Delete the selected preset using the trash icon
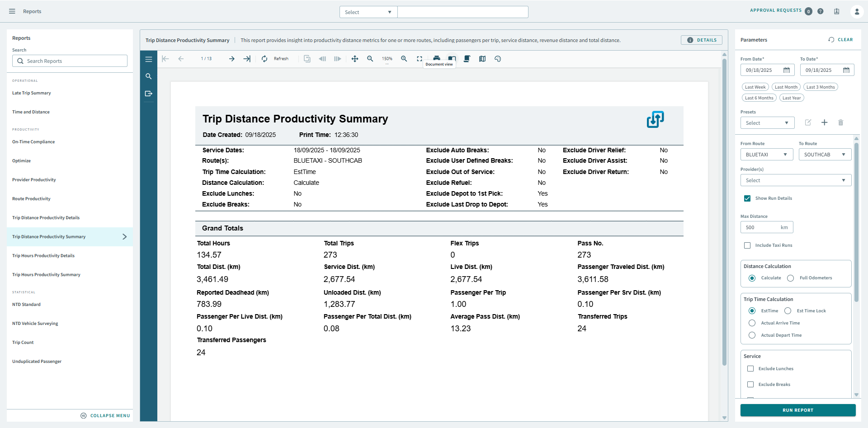This screenshot has width=868, height=428. (841, 122)
